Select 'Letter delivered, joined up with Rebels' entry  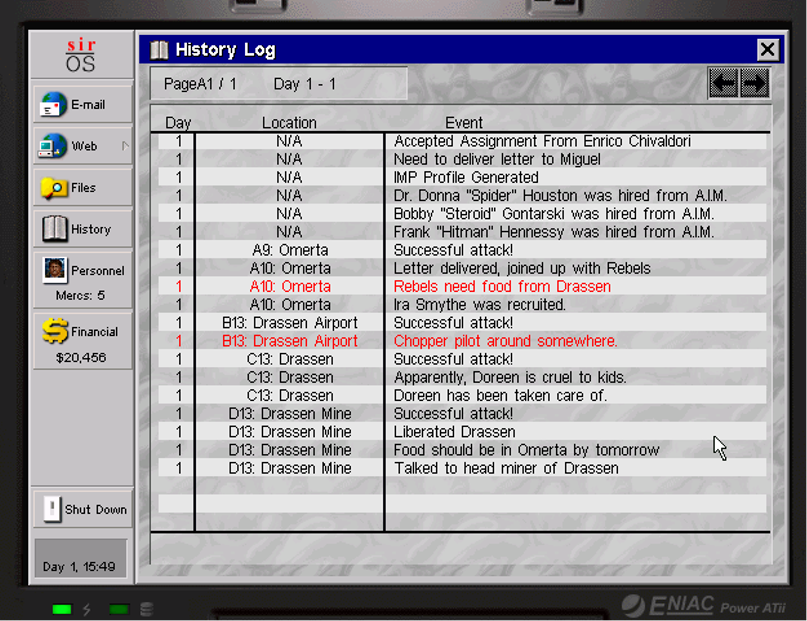[522, 269]
